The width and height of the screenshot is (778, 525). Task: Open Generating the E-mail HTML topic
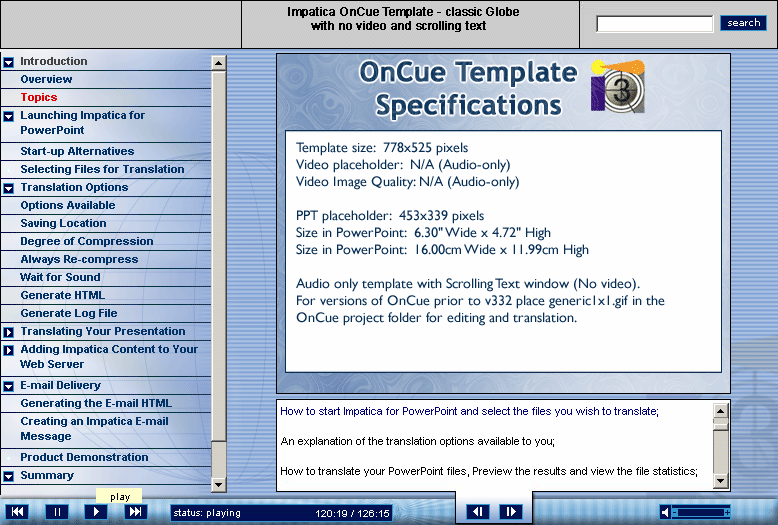pos(96,403)
